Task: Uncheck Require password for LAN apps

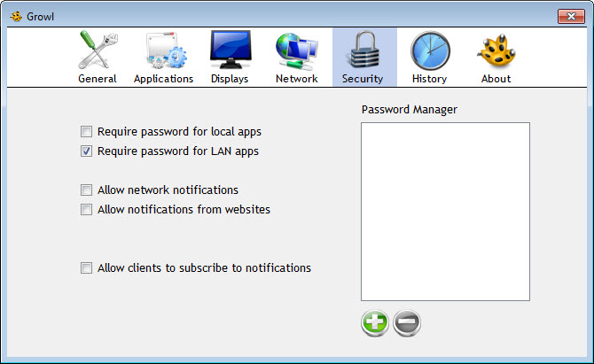Action: pyautogui.click(x=86, y=151)
